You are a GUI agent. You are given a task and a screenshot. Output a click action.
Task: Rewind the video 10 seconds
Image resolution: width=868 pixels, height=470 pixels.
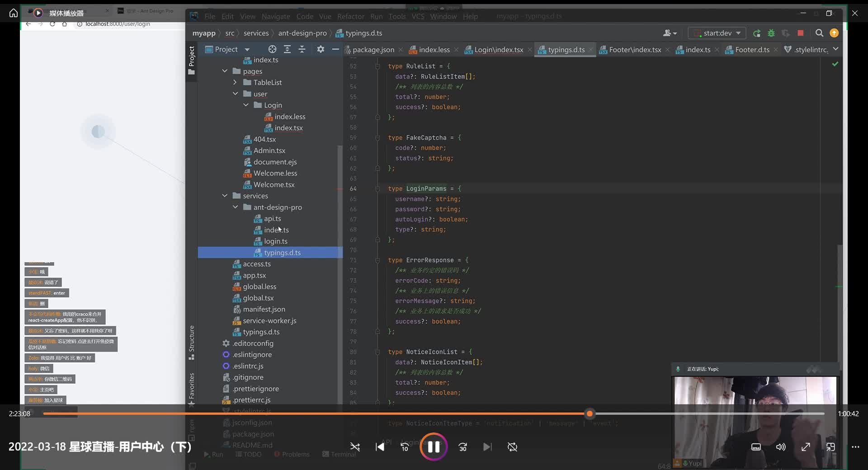pyautogui.click(x=405, y=447)
